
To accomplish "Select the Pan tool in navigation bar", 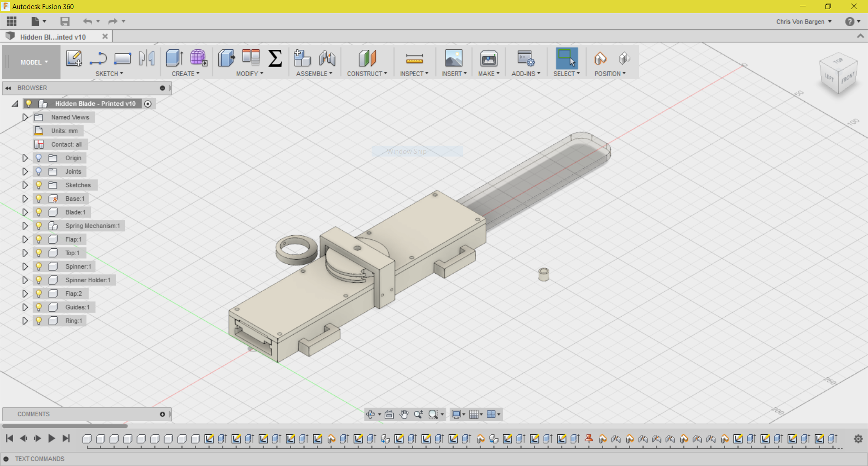I will coord(404,414).
